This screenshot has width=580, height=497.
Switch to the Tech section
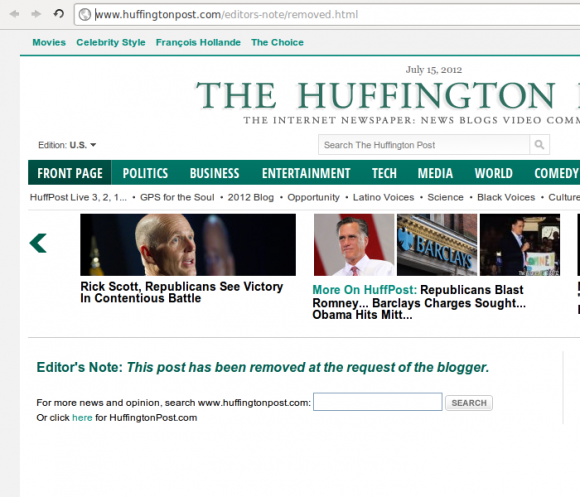384,173
